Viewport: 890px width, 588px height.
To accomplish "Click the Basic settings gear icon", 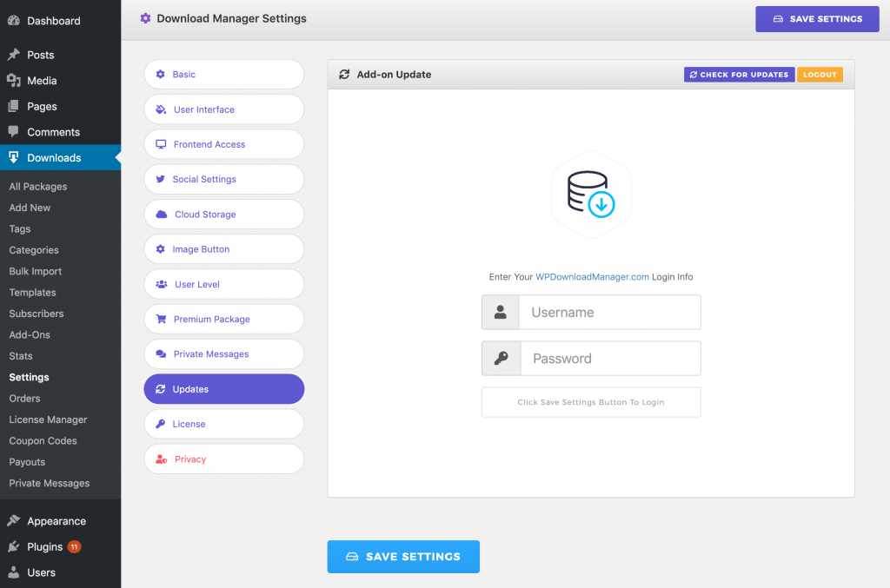I will 161,75.
